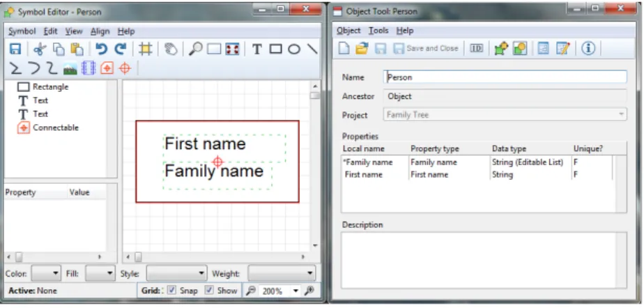Select the Connectable area tool icon
The width and height of the screenshot is (644, 308).
click(x=107, y=68)
